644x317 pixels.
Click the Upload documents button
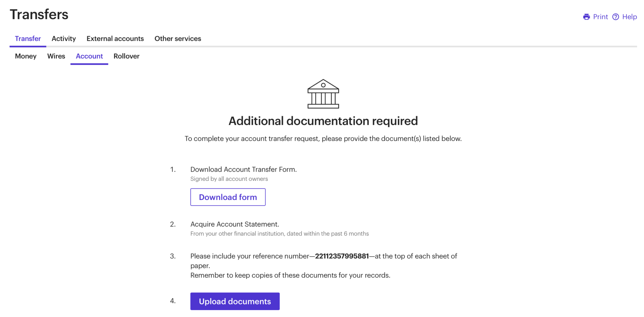click(235, 301)
